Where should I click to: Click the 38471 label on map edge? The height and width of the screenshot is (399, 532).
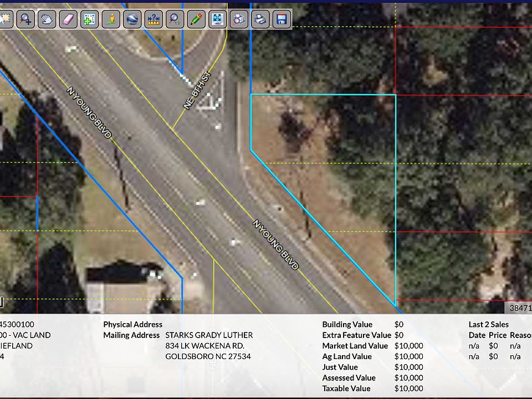tap(520, 308)
